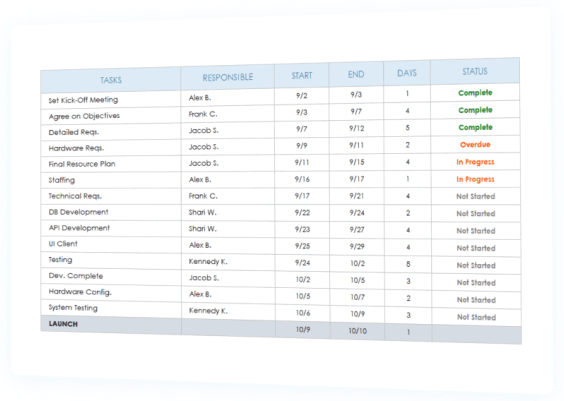Select the 10/10 end date for LAUNCH
The image size is (564, 401).
[358, 331]
